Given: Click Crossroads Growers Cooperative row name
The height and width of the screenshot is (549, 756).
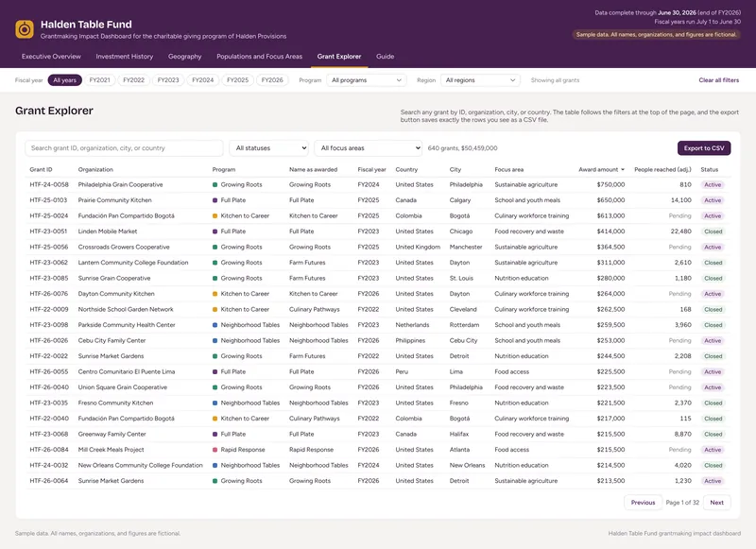Looking at the screenshot, I should [124, 247].
